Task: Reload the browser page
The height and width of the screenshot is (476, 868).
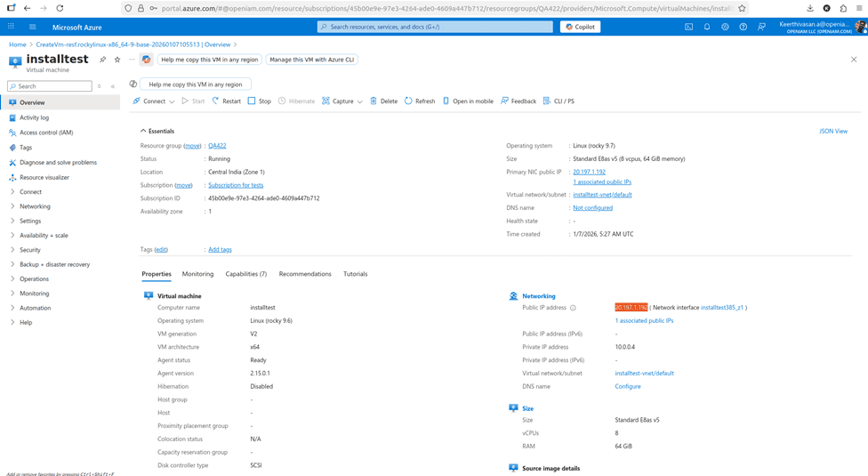Action: click(60, 8)
